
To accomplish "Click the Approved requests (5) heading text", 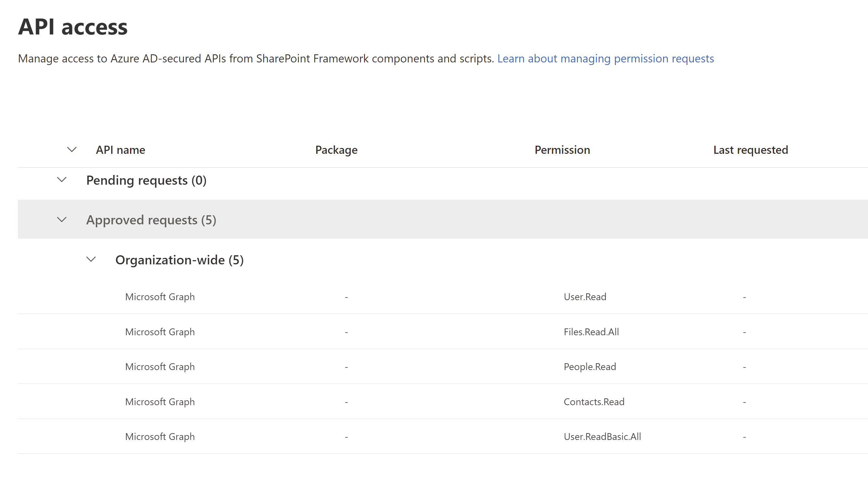I will (151, 220).
